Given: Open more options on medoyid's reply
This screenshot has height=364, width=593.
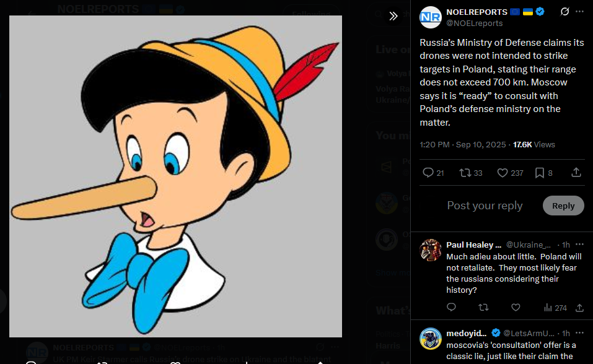Looking at the screenshot, I should click(579, 332).
